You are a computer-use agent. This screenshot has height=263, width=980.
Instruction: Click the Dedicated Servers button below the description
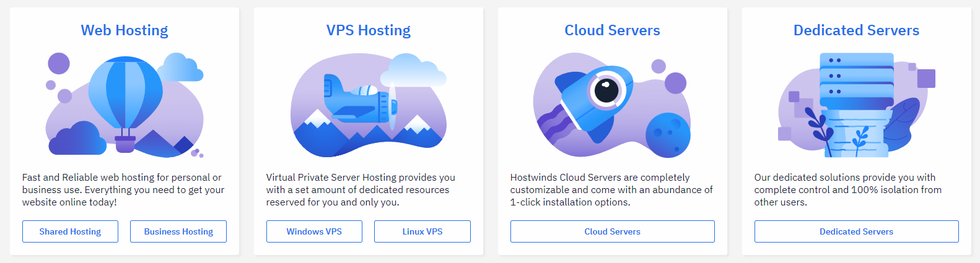coord(856,231)
